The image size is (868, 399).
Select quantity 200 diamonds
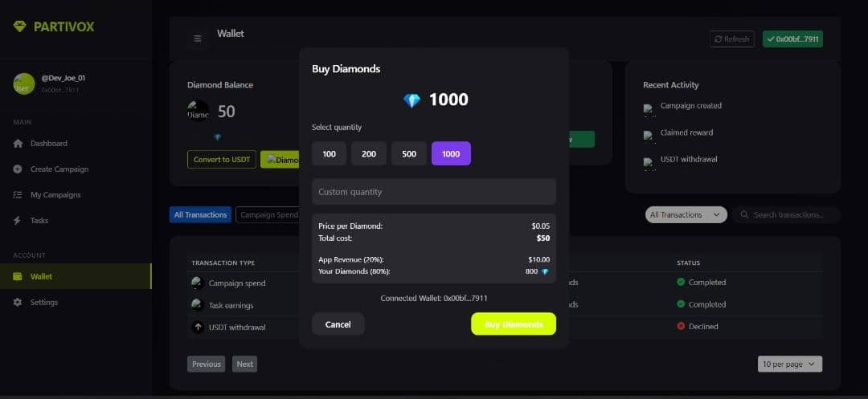[369, 153]
